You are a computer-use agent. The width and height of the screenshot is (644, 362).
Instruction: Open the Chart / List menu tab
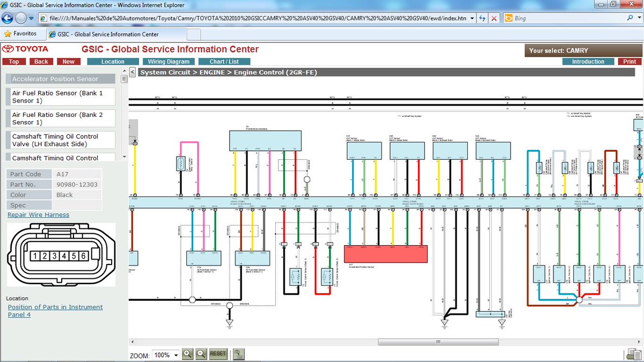click(x=224, y=62)
